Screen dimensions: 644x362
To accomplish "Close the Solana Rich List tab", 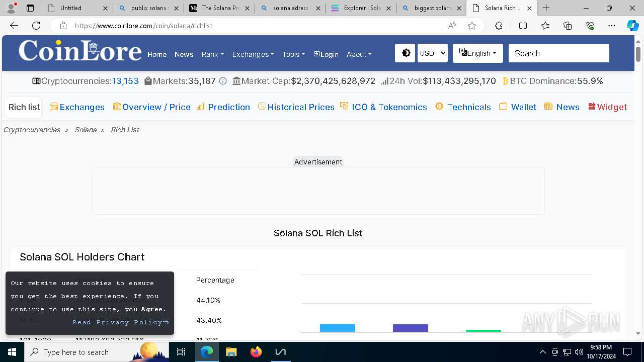I will [x=529, y=8].
